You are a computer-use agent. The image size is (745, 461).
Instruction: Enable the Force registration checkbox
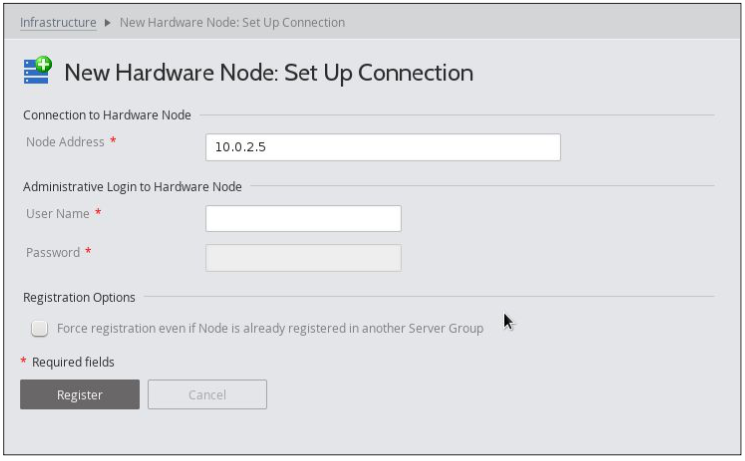tap(39, 328)
